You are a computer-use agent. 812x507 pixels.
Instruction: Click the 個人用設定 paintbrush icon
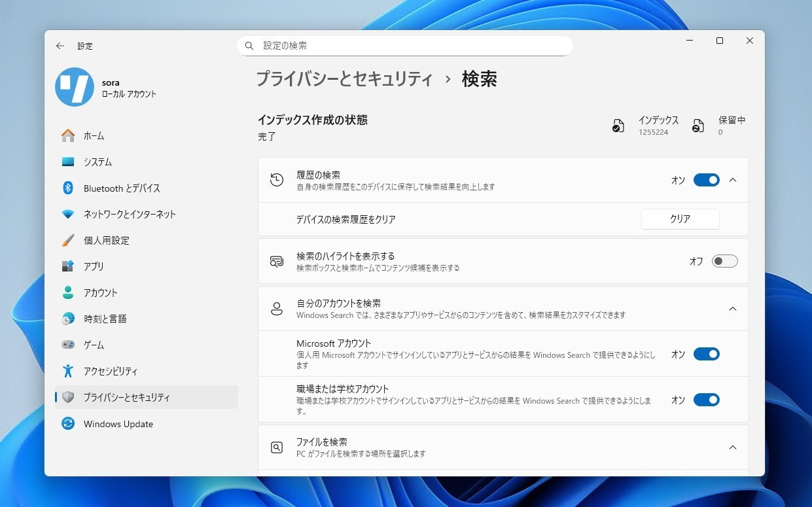click(68, 240)
